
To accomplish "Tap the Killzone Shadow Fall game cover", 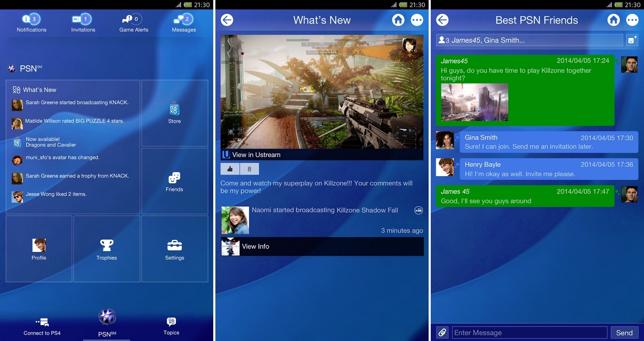I will click(x=231, y=247).
